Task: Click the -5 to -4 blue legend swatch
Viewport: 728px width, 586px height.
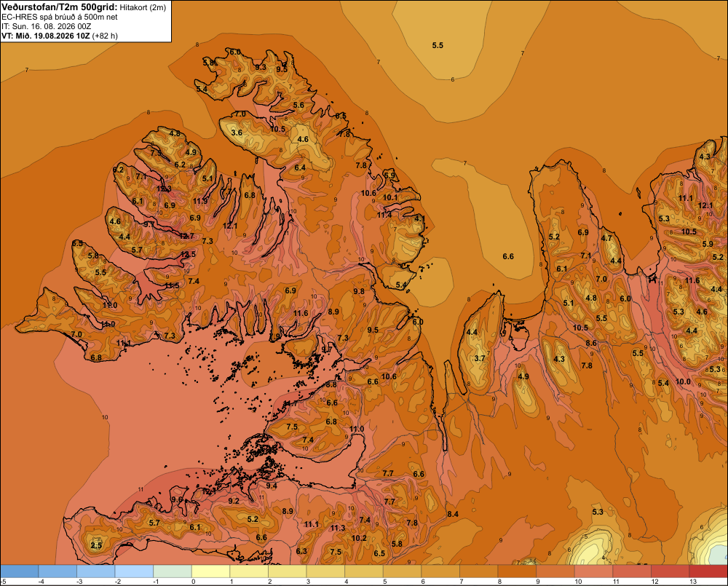Action: (19, 571)
